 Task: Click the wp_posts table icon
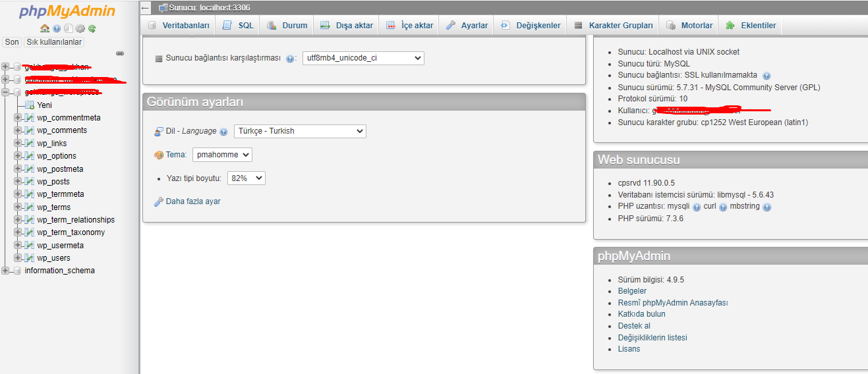(29, 182)
